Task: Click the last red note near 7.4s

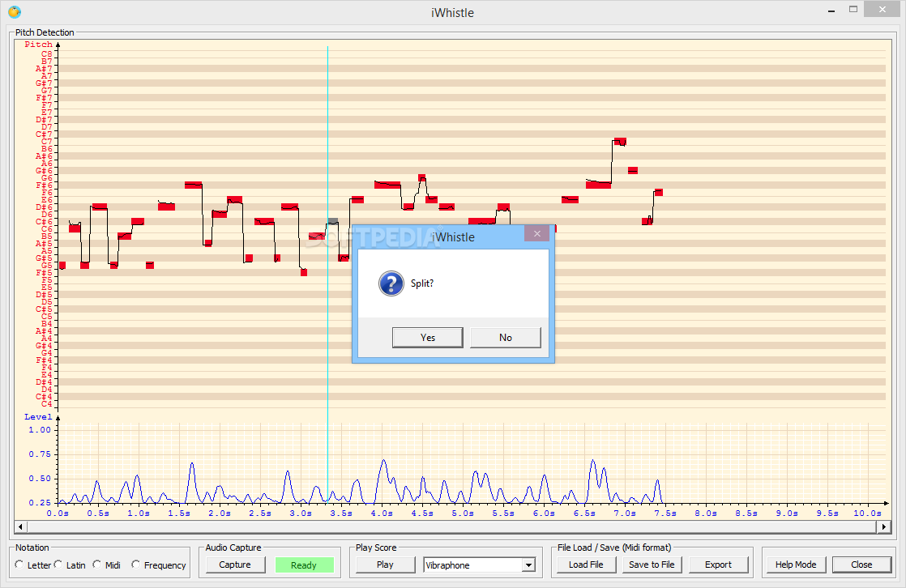Action: 658,192
